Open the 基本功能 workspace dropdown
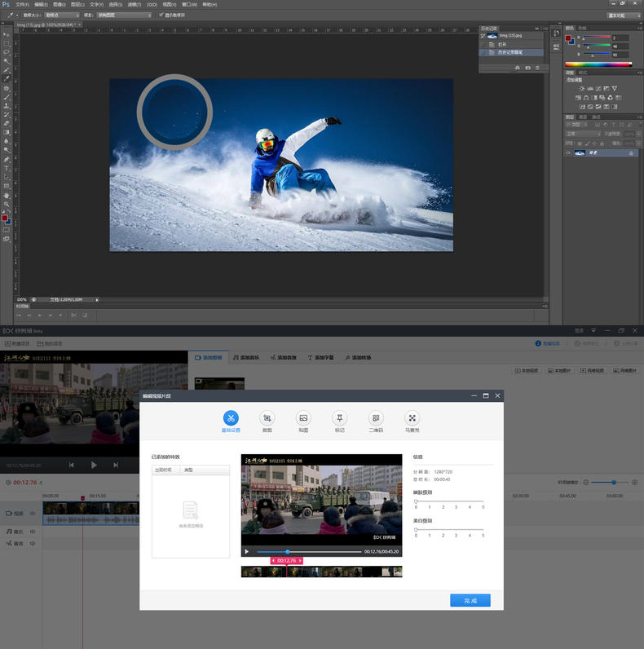The height and width of the screenshot is (649, 644). click(x=623, y=15)
